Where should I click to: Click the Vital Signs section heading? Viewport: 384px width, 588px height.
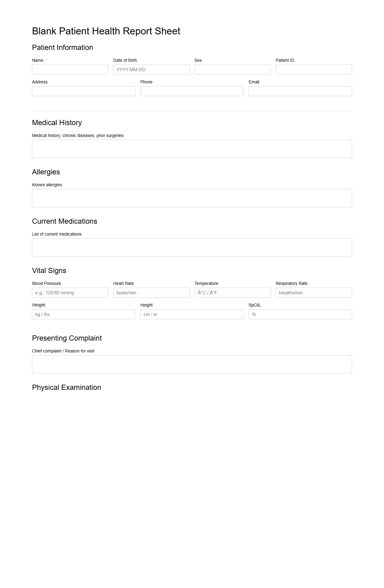tap(49, 271)
